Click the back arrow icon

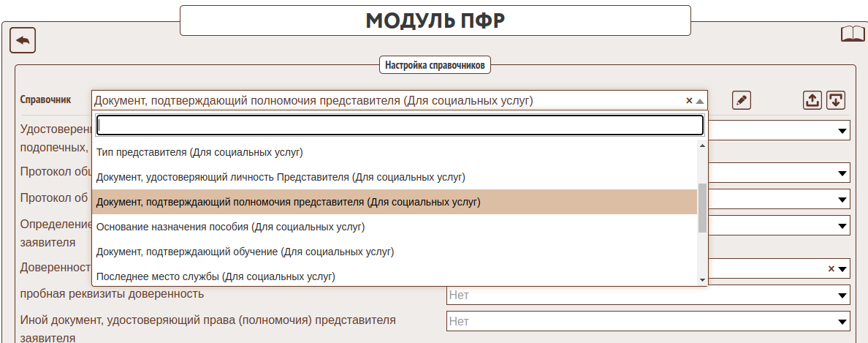(x=23, y=40)
